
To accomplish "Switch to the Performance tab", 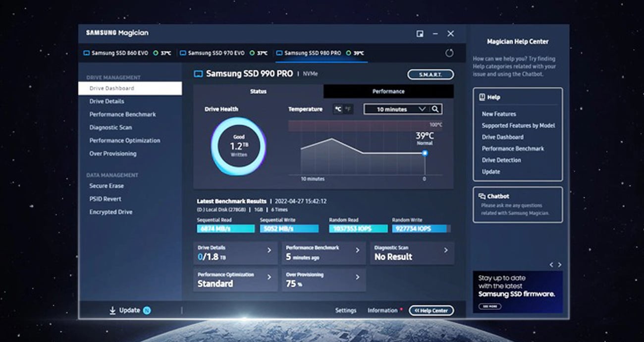I will point(388,91).
